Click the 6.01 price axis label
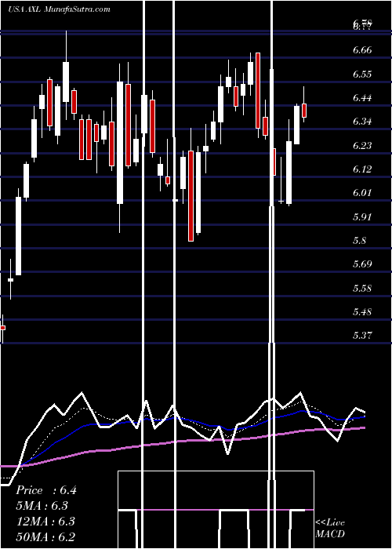392x549 pixels. (362, 193)
